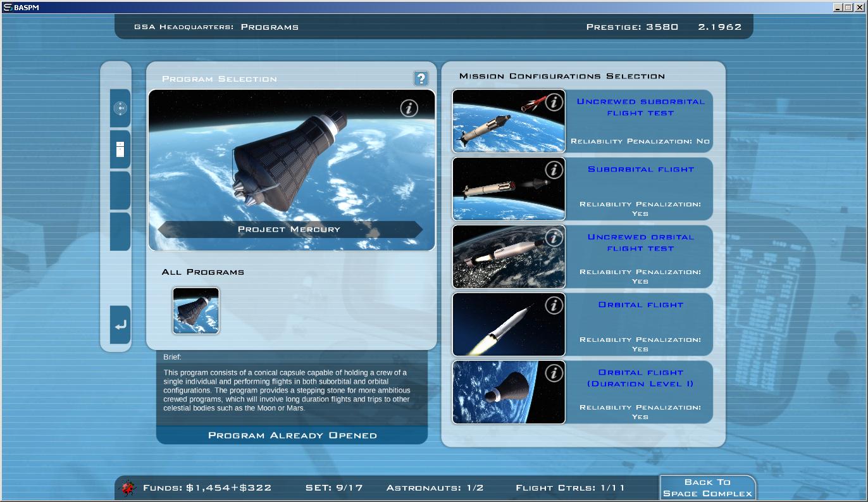
Task: Select the white building sidebar icon
Action: click(120, 149)
